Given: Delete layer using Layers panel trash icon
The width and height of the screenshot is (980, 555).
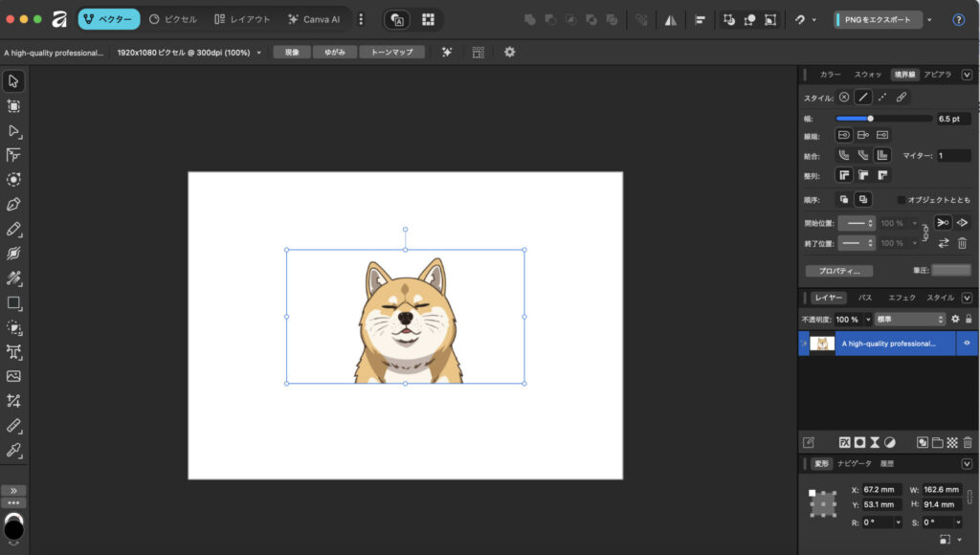Looking at the screenshot, I should click(968, 442).
